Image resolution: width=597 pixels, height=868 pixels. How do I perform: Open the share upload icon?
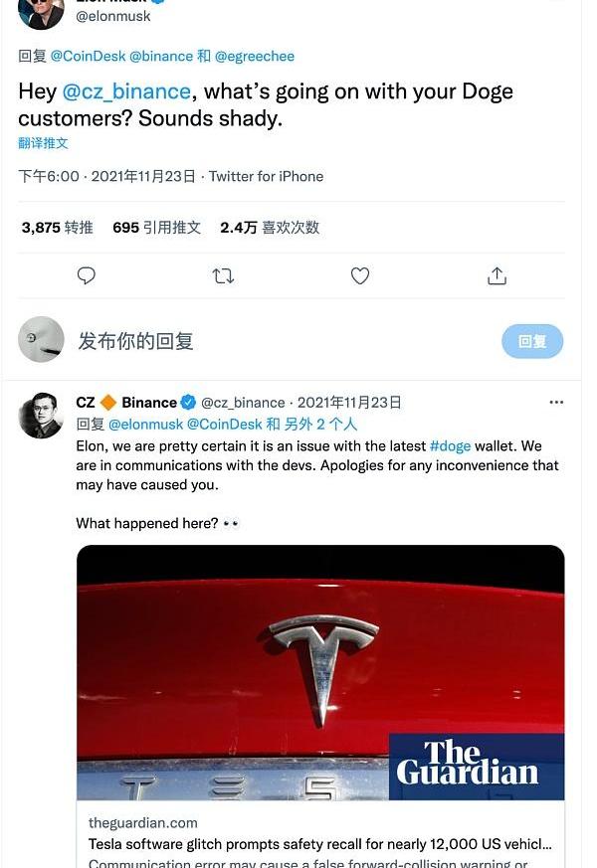click(497, 275)
